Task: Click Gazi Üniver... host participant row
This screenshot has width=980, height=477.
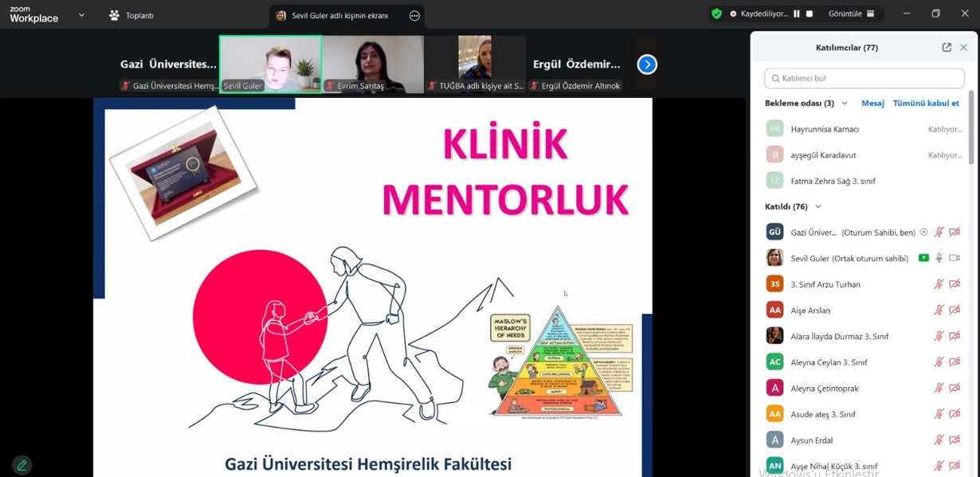Action: tap(864, 233)
